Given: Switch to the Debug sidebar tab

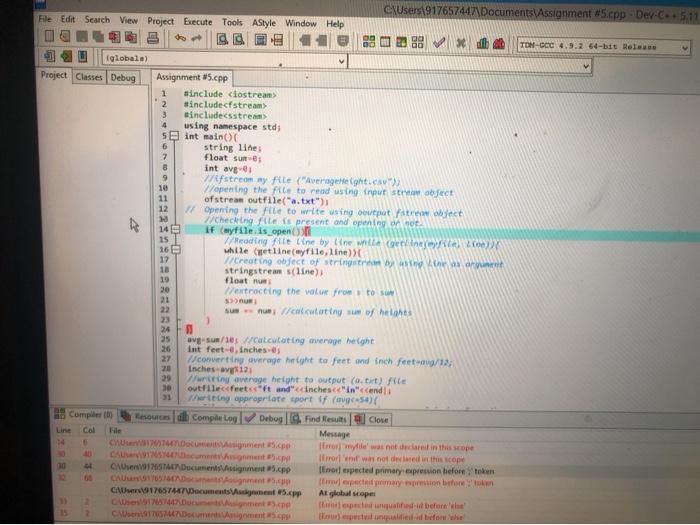Looking at the screenshot, I should (x=123, y=78).
